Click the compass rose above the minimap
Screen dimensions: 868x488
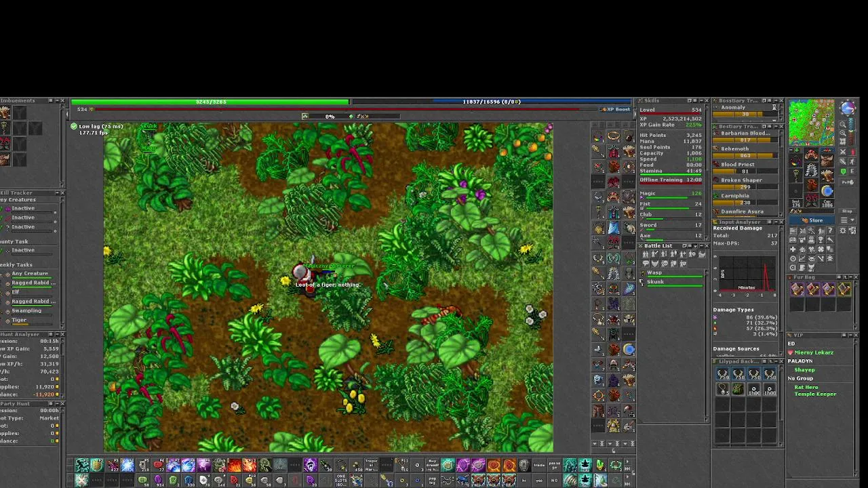tap(848, 108)
